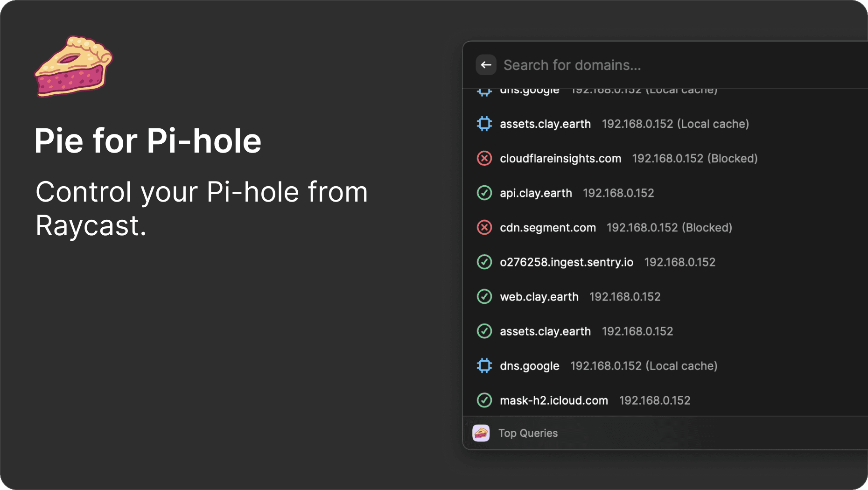868x490 pixels.
Task: Click the large pie slice logo
Action: coord(74,66)
